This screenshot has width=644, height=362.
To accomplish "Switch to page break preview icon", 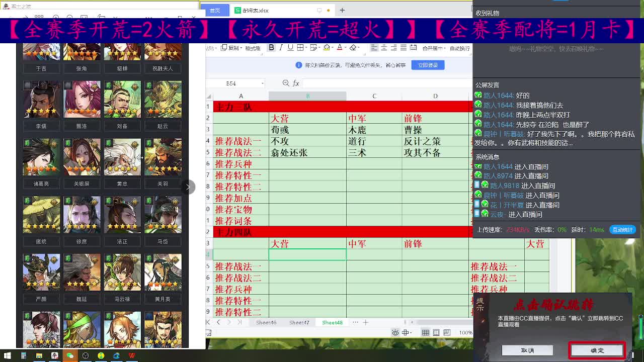I will click(x=447, y=332).
